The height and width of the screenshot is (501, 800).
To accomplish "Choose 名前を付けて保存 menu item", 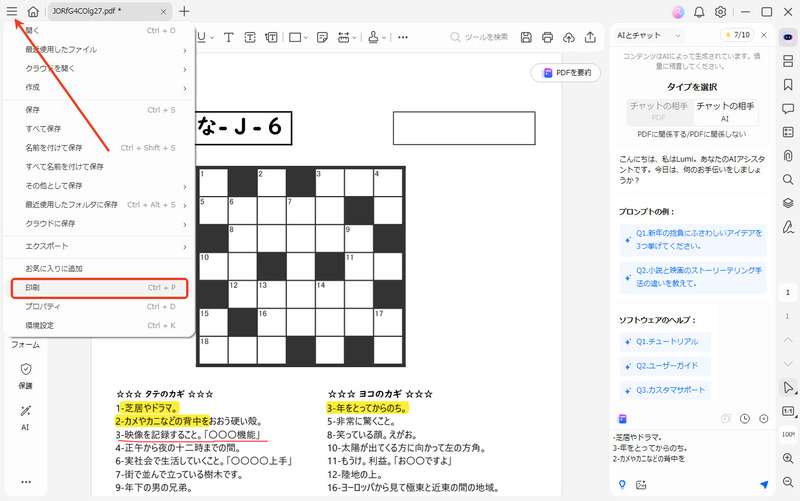I will point(100,147).
